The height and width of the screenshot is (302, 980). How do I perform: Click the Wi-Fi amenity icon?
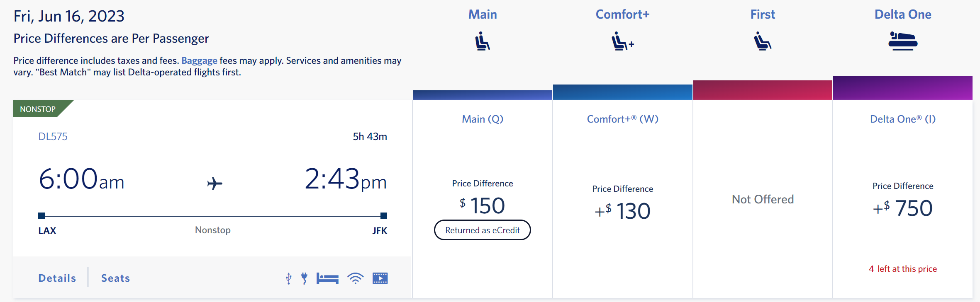356,278
